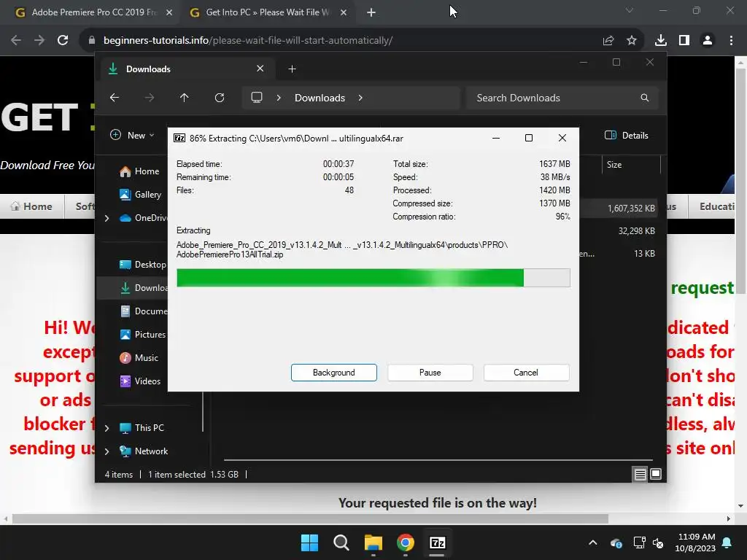The height and width of the screenshot is (560, 747).
Task: Open New menu in File Explorer
Action: [133, 135]
